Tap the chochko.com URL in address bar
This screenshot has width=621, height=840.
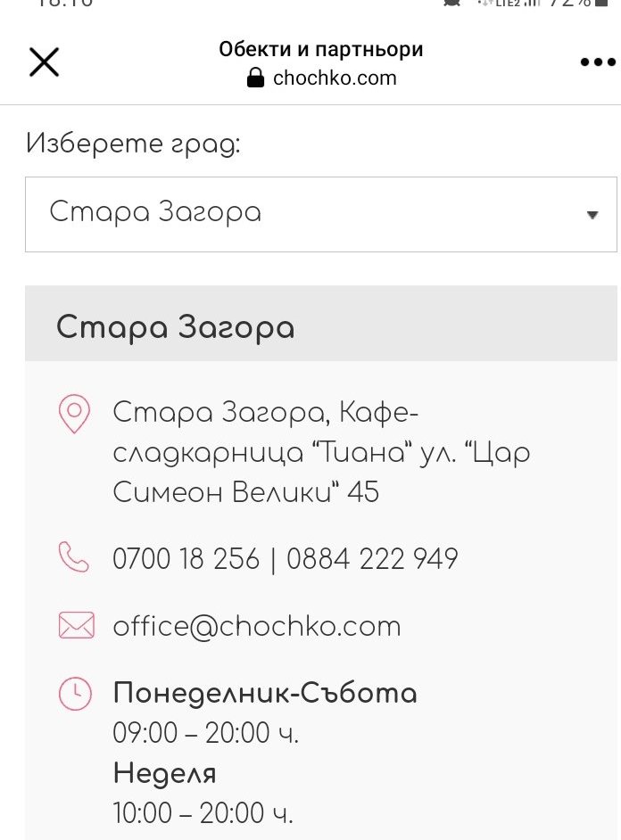pos(335,78)
